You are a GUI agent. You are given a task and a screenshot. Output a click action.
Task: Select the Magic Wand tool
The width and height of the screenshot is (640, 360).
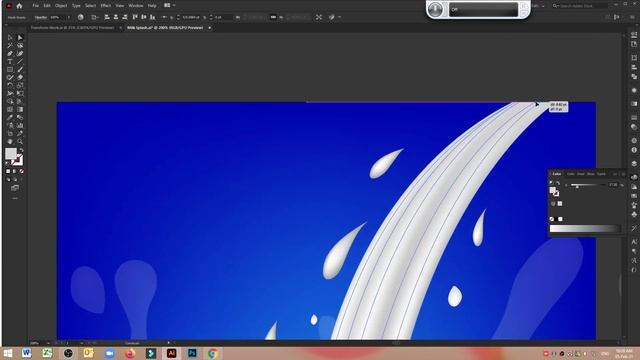pyautogui.click(x=10, y=45)
